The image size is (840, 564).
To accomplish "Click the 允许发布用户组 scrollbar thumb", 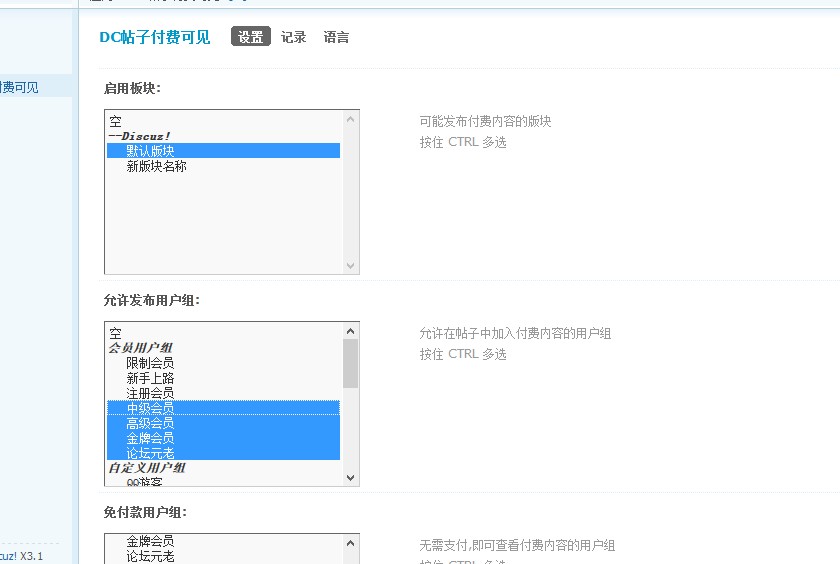I will (350, 364).
